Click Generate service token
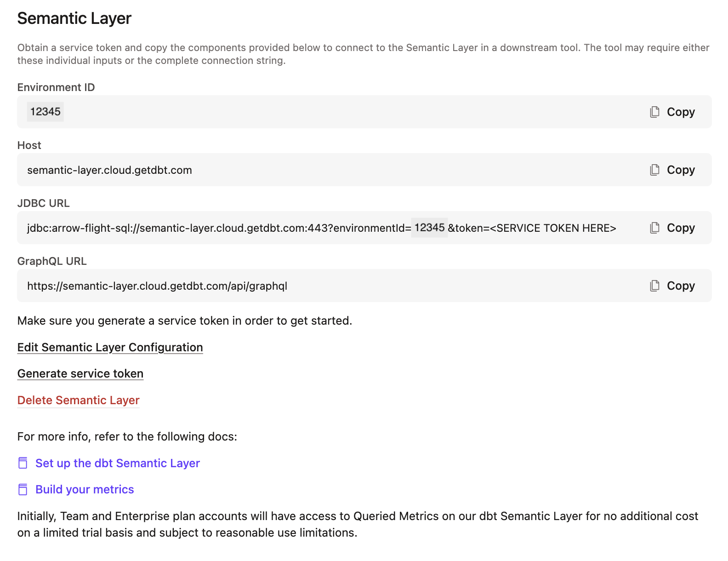Viewport: 728px width, 561px height. coord(80,373)
